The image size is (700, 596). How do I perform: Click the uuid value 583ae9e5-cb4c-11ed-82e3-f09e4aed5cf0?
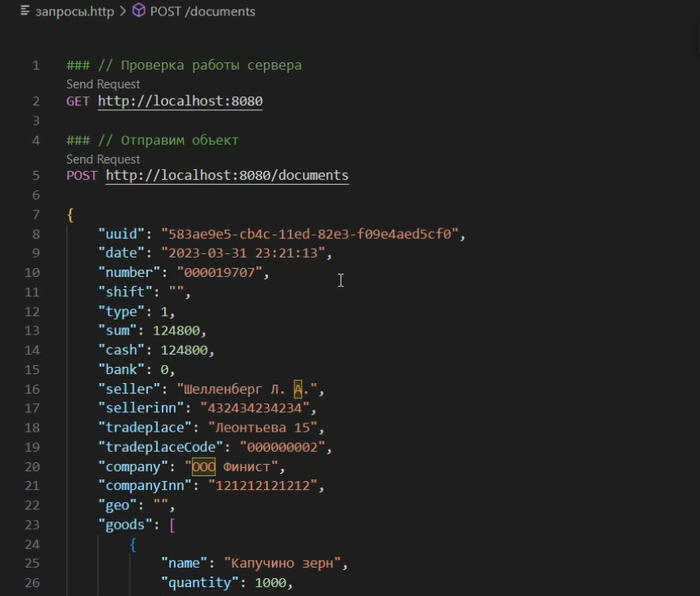[x=310, y=234]
